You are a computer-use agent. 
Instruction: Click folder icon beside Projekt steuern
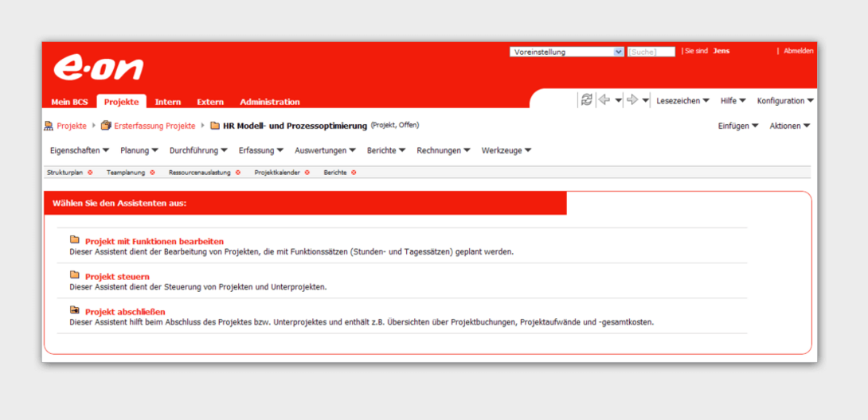(75, 274)
